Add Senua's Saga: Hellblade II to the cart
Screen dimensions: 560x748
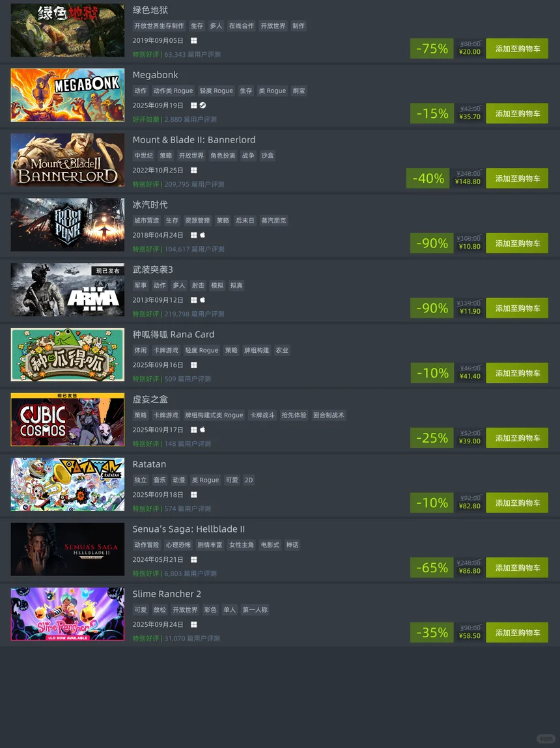(517, 568)
